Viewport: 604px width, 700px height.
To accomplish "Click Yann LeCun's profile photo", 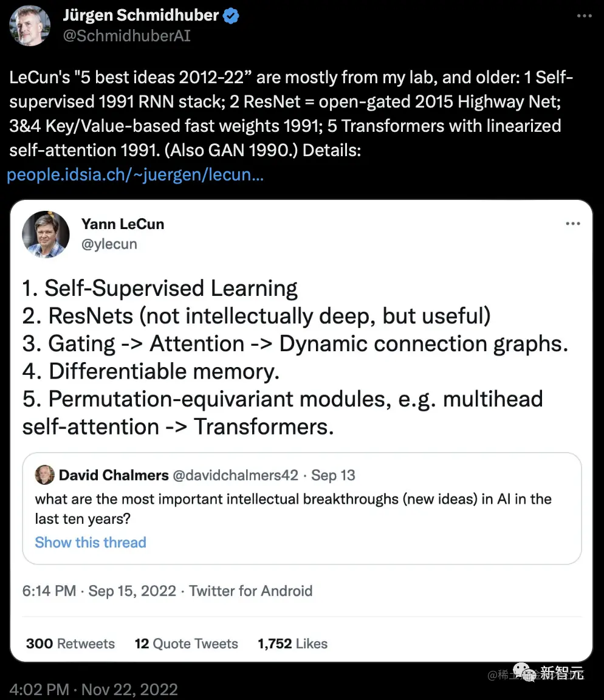I will point(46,234).
